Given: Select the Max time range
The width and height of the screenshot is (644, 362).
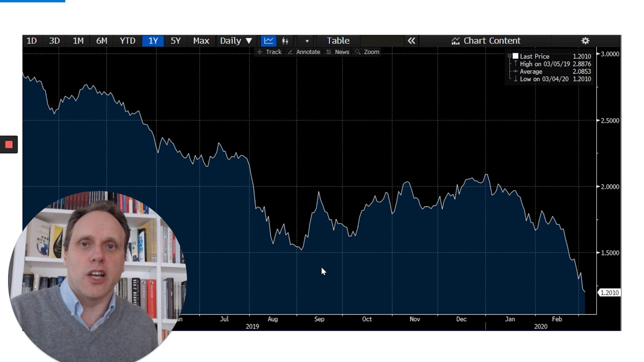Looking at the screenshot, I should 201,41.
